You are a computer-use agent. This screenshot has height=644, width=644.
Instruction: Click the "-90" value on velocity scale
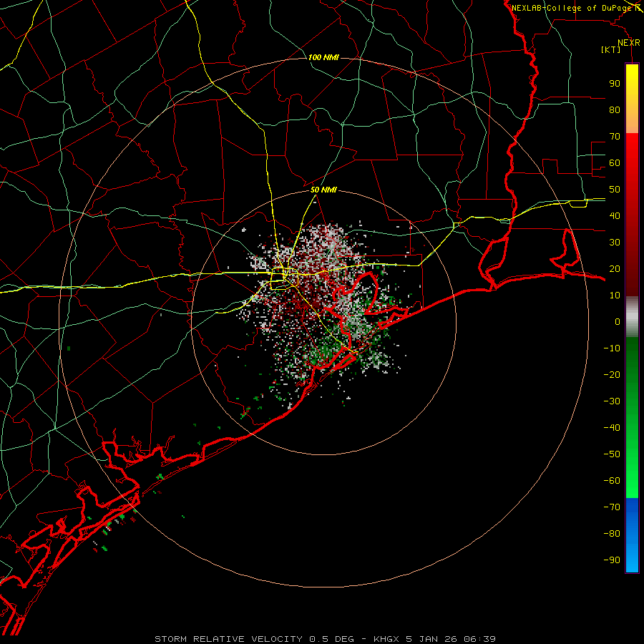tap(612, 560)
